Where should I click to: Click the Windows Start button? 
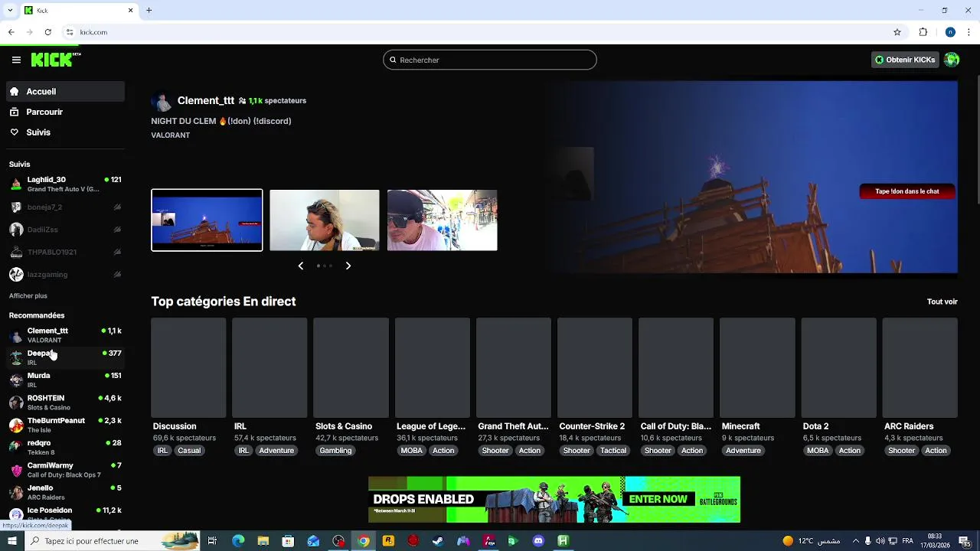click(11, 541)
